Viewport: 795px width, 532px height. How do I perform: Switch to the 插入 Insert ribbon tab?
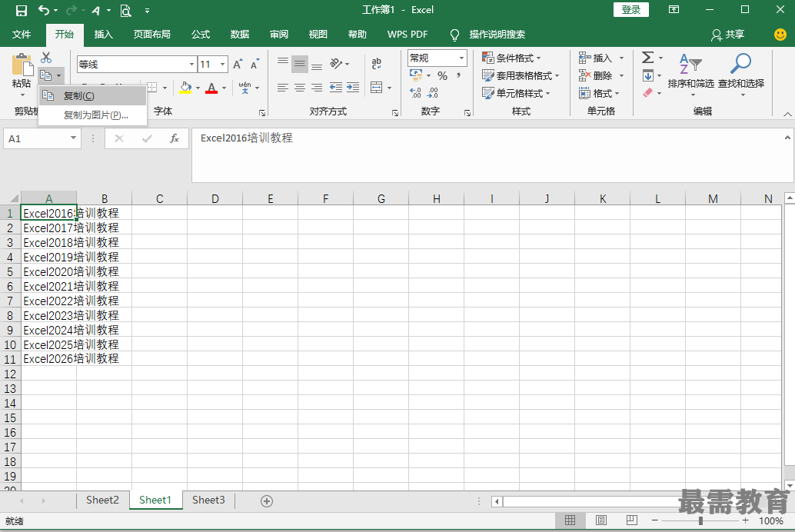point(104,35)
